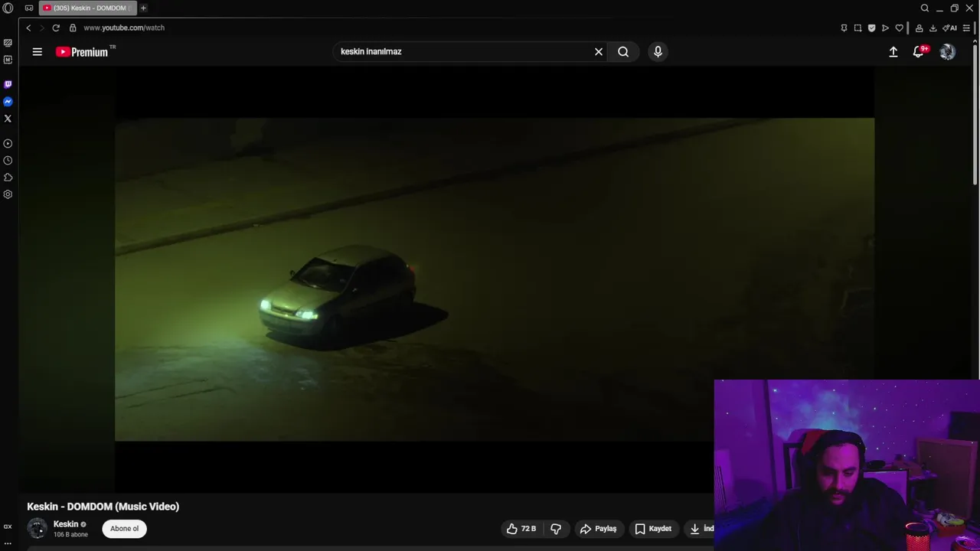Open Messenger in the sidebar
Viewport: 980px width, 551px height.
pyautogui.click(x=8, y=102)
